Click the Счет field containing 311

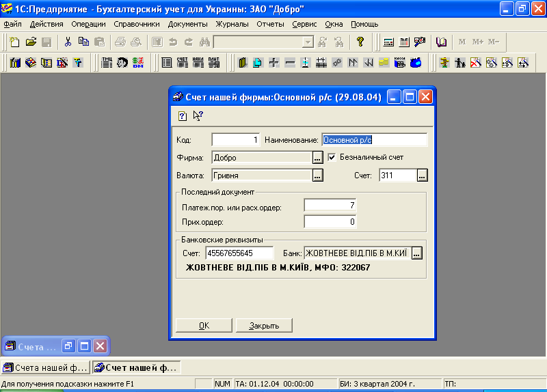point(398,176)
